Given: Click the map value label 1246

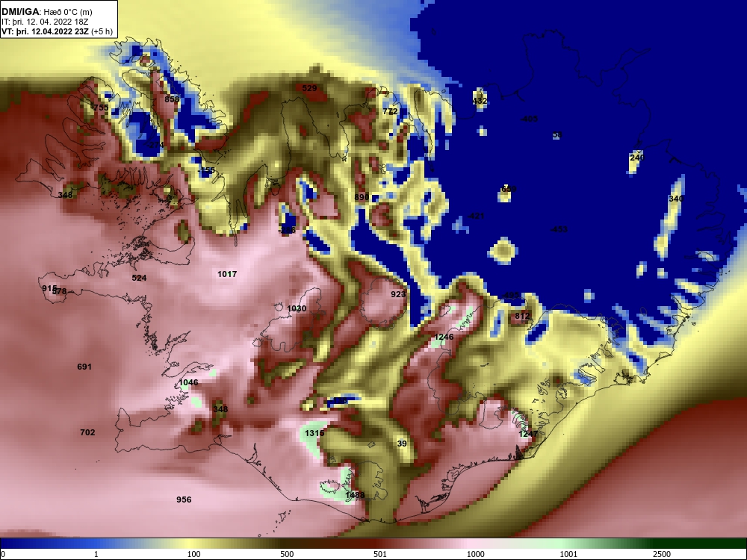Looking at the screenshot, I should (444, 337).
